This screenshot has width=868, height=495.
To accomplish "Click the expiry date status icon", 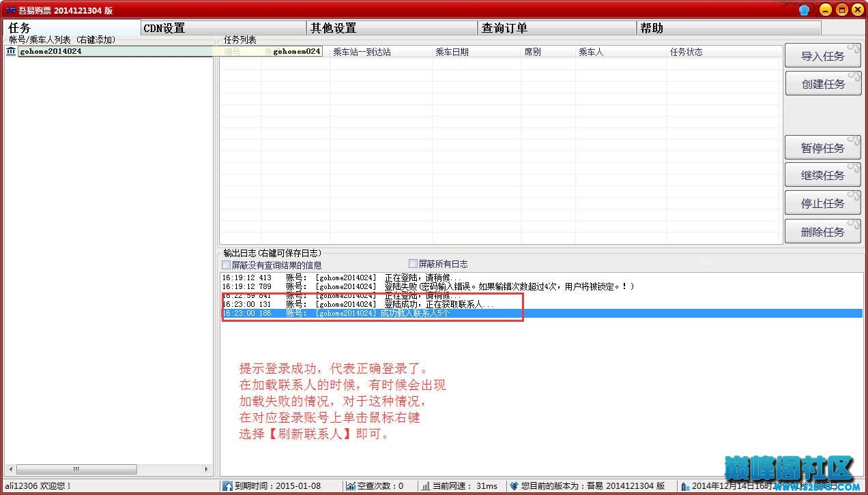I will 227,486.
